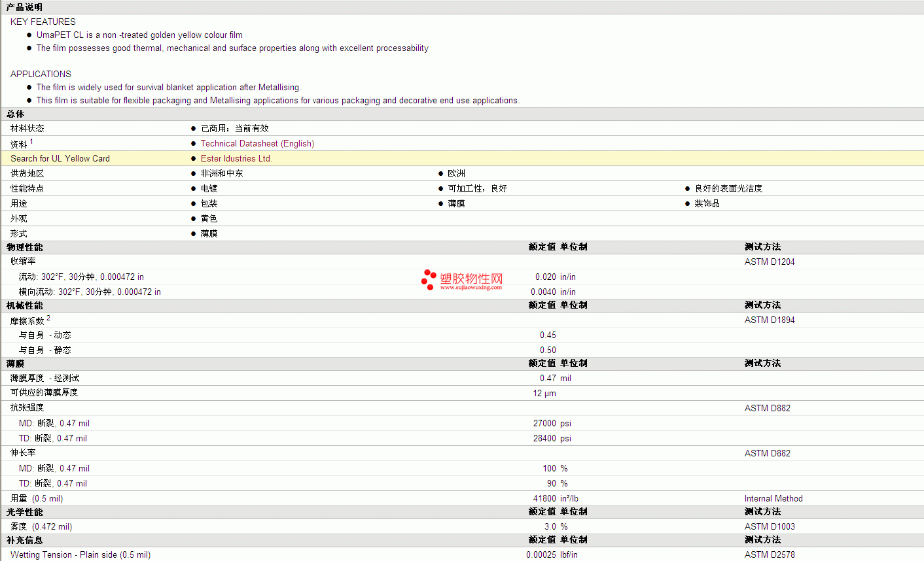The height and width of the screenshot is (561, 924).
Task: Click the 抗张强度 row label
Action: (x=27, y=407)
